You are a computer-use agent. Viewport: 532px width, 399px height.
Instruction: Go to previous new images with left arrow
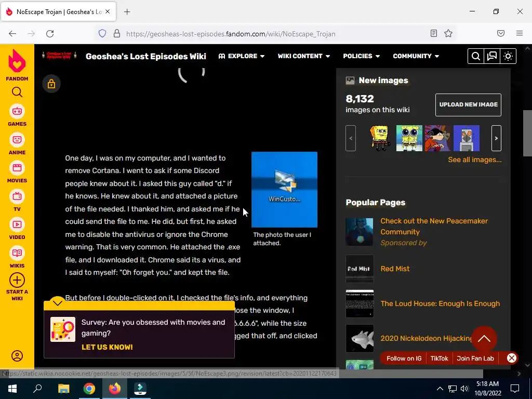[x=351, y=138]
